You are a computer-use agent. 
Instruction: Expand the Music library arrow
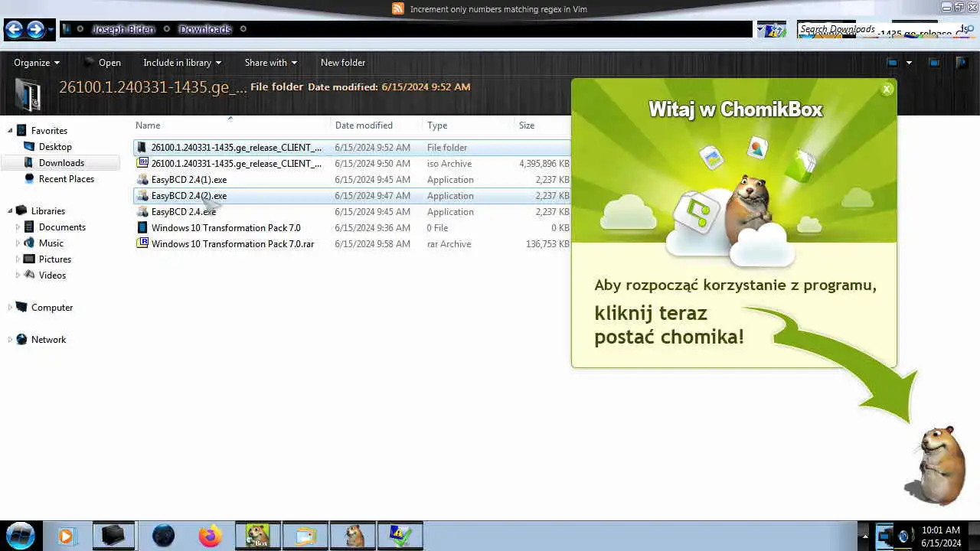click(x=18, y=243)
